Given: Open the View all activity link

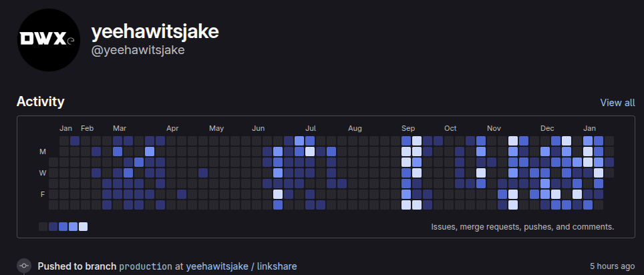Looking at the screenshot, I should (x=617, y=103).
